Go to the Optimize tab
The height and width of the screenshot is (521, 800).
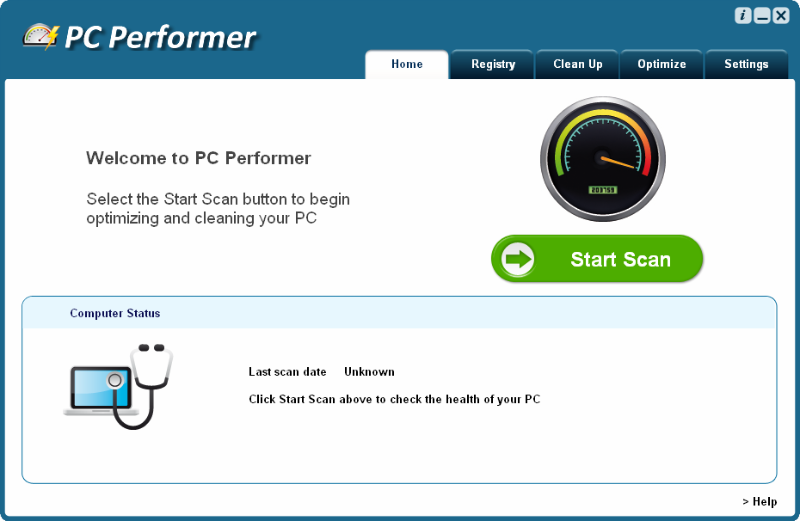662,64
